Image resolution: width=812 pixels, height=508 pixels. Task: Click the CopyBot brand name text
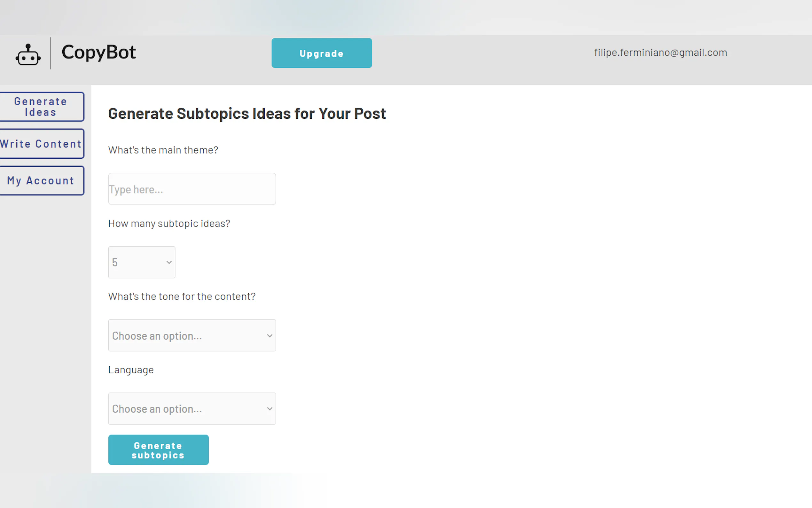coord(99,52)
